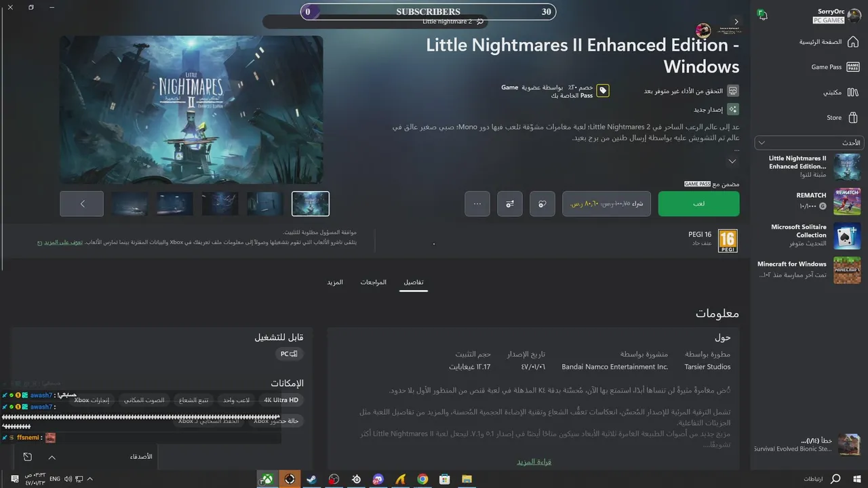Click قراءة المزيد read more link
Screen dimensions: 868x488
[534, 462]
